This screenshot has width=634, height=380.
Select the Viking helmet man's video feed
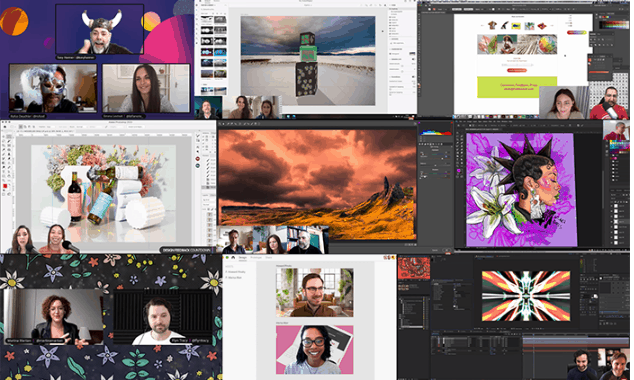pyautogui.click(x=99, y=30)
